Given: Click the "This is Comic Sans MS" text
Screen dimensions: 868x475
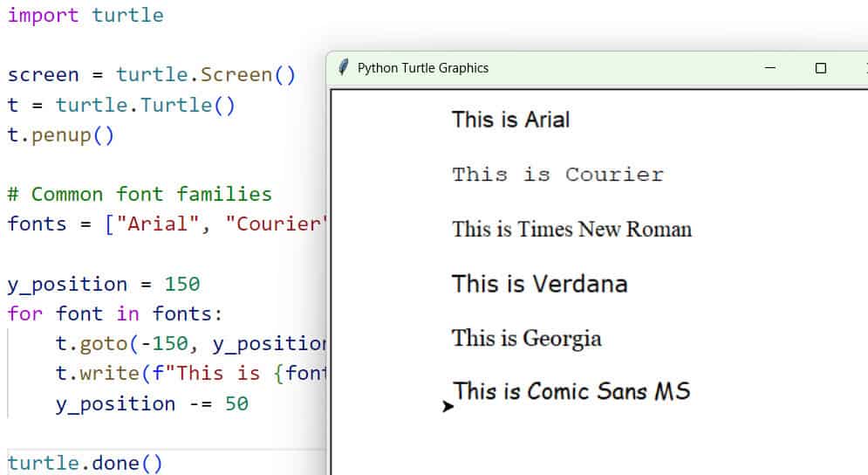Looking at the screenshot, I should tap(571, 391).
